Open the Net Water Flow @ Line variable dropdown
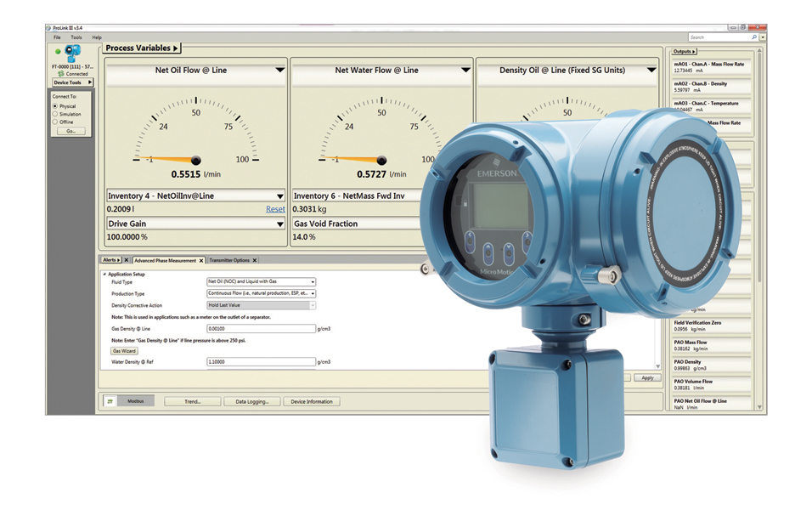Viewport: 812px width, 510px height. 465,70
